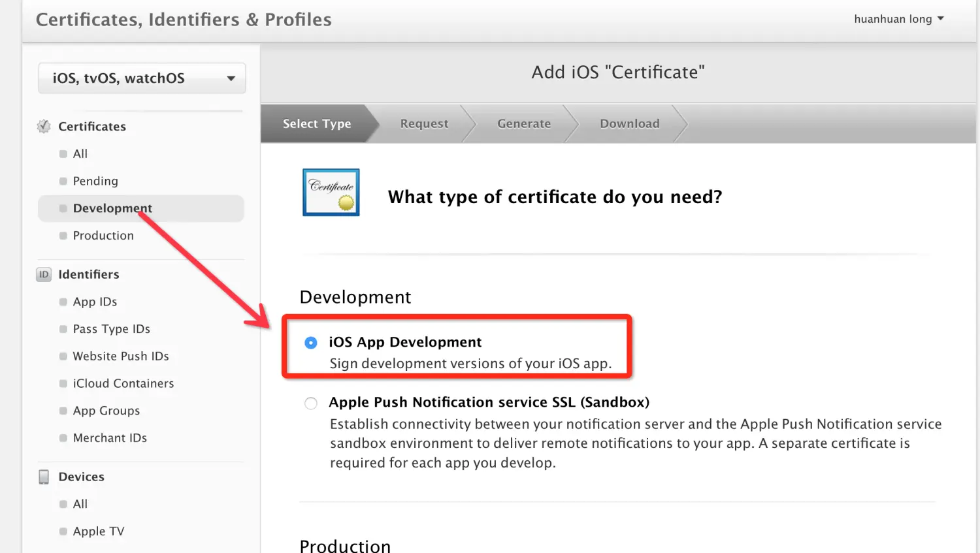The image size is (980, 553).
Task: Click the Devices section heading
Action: (82, 477)
